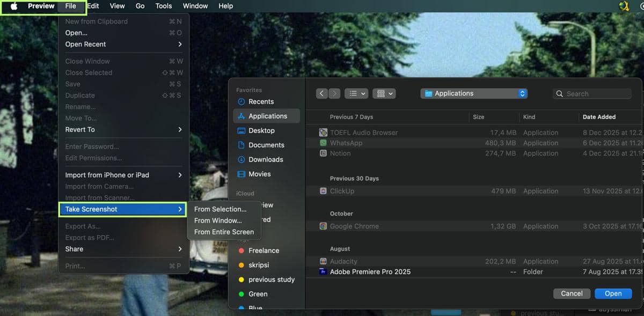The width and height of the screenshot is (644, 316).
Task: Choose From Entire Screen option
Action: pos(224,232)
